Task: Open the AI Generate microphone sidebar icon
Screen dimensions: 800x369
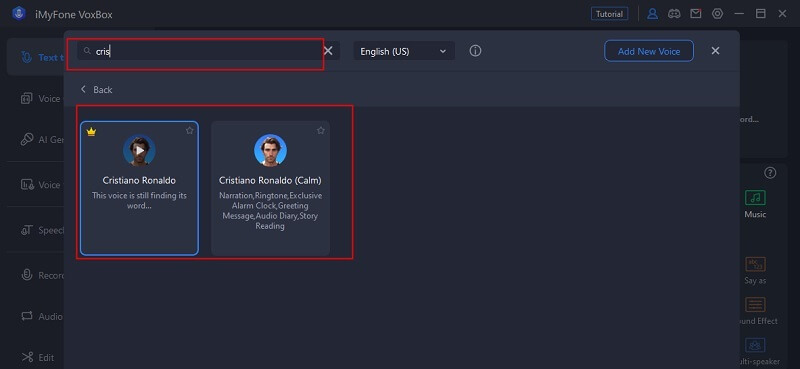Action: (x=27, y=139)
